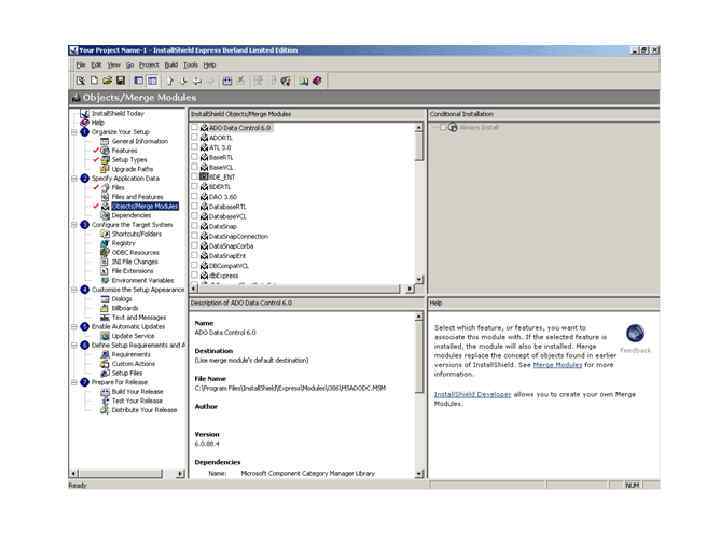Check the ADORTL module checkbox
This screenshot has width=720, height=540.
coord(194,137)
